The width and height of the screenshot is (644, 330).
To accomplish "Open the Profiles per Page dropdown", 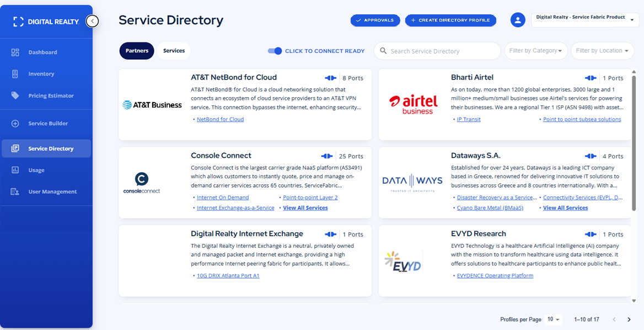I will [553, 320].
